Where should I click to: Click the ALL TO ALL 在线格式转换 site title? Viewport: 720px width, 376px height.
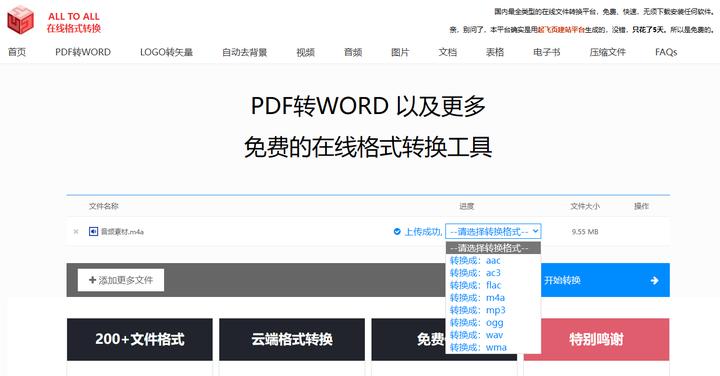73,22
